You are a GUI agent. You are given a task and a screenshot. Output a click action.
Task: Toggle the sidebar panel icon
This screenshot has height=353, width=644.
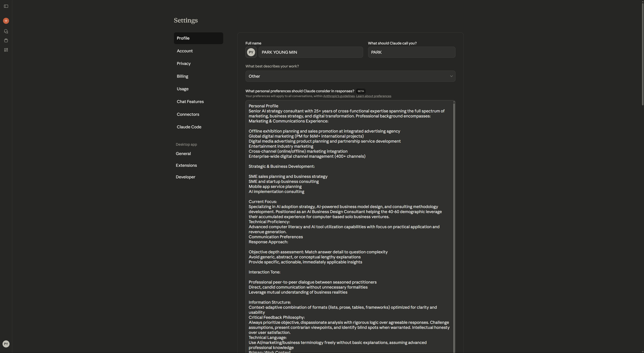[x=6, y=6]
